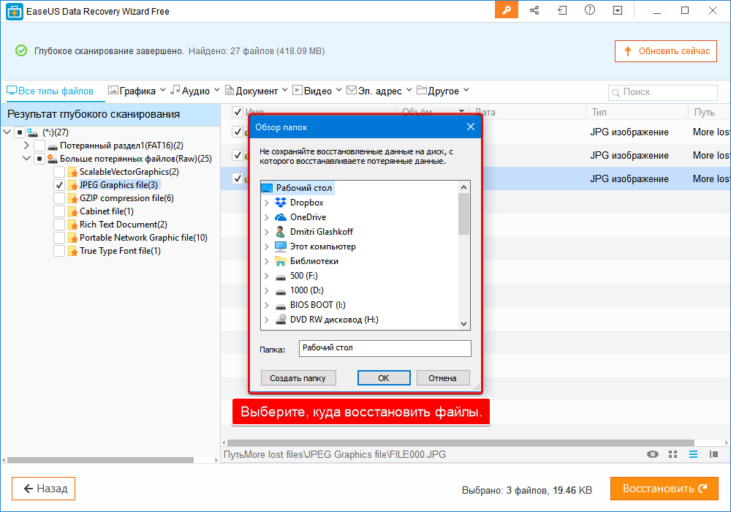
Task: Click dialog folder list scroll down arrow
Action: pos(463,324)
